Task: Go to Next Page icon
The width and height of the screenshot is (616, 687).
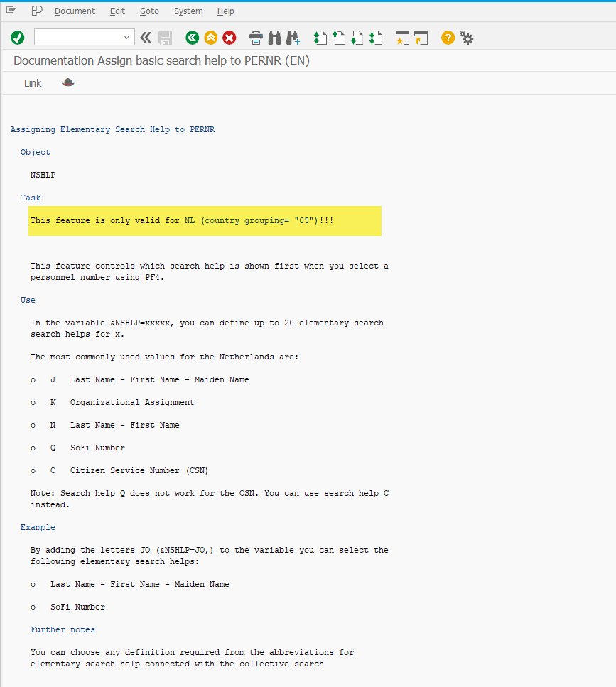Action: click(357, 38)
